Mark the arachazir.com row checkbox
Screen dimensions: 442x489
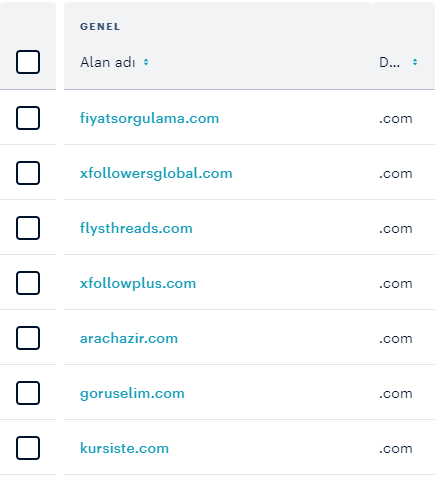[28, 338]
